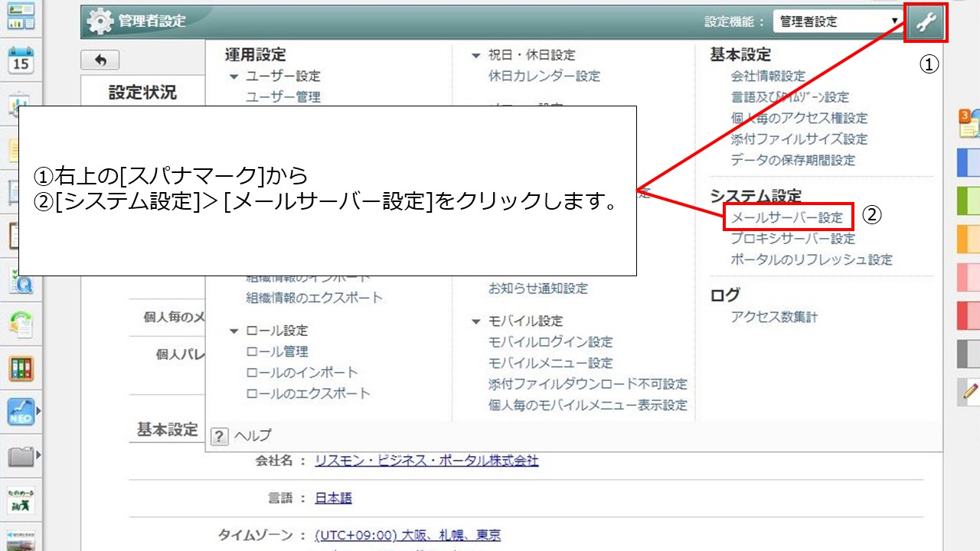Open 個人毎のモバイルメニュー表示設定
The image size is (980, 551).
coord(588,405)
